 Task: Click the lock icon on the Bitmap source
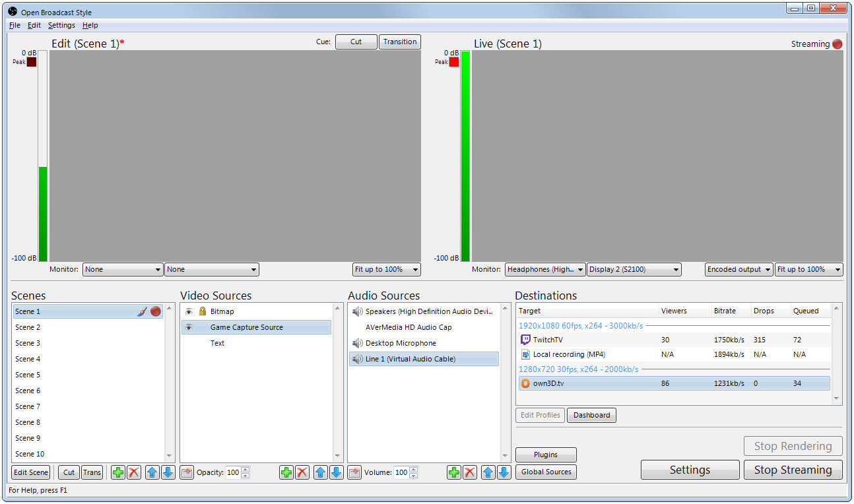coord(203,311)
